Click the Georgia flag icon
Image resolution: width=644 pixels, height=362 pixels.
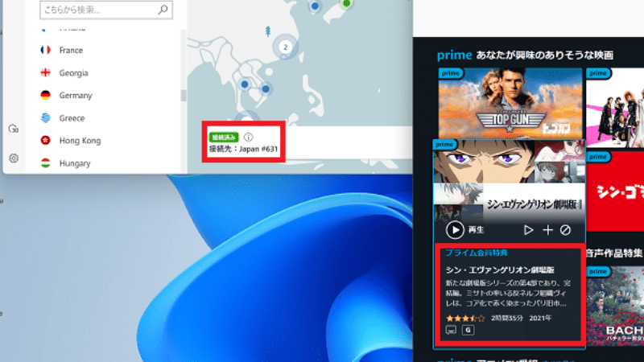[x=46, y=72]
